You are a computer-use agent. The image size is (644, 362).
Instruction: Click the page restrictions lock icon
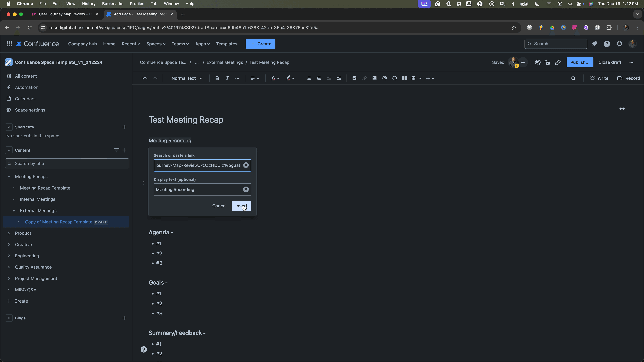[548, 62]
